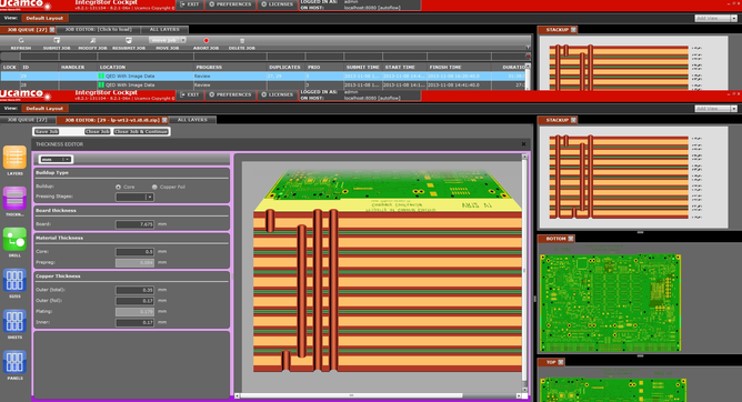Image resolution: width=742 pixels, height=402 pixels.
Task: Open the Layers editor sidebar icon
Action: click(15, 158)
